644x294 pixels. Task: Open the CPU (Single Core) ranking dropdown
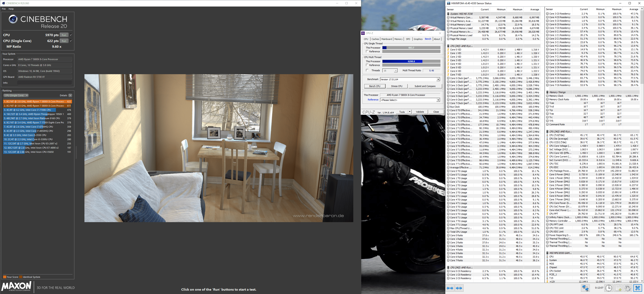tap(16, 95)
